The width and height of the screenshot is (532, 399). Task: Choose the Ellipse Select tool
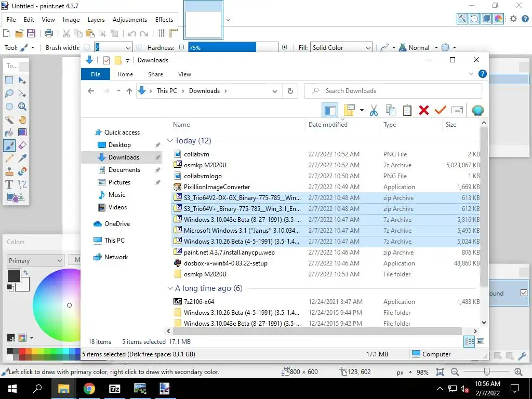(9, 107)
